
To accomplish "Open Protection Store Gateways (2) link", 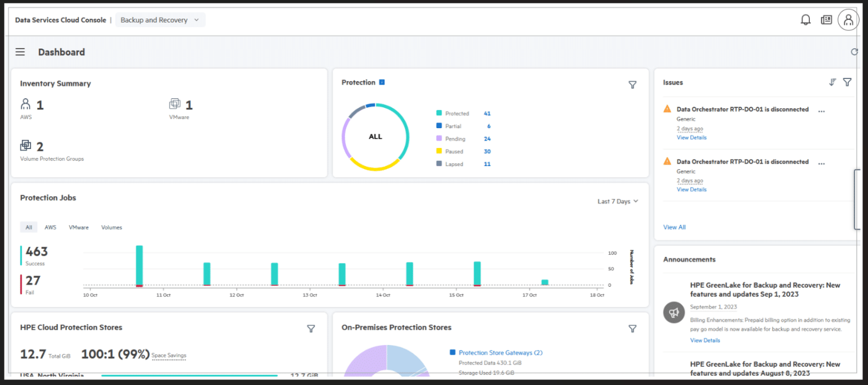I will pyautogui.click(x=500, y=353).
